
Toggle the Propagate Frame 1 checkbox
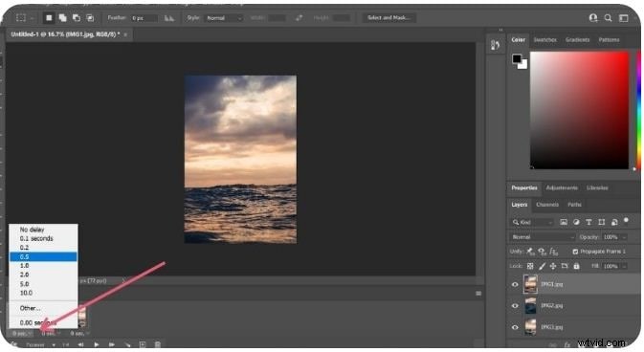575,251
